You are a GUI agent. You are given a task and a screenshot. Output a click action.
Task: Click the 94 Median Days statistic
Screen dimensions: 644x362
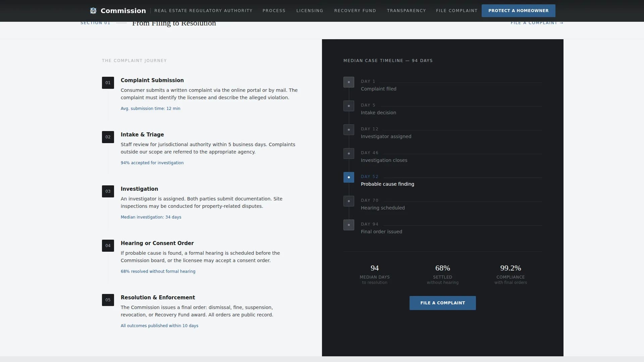tap(375, 275)
